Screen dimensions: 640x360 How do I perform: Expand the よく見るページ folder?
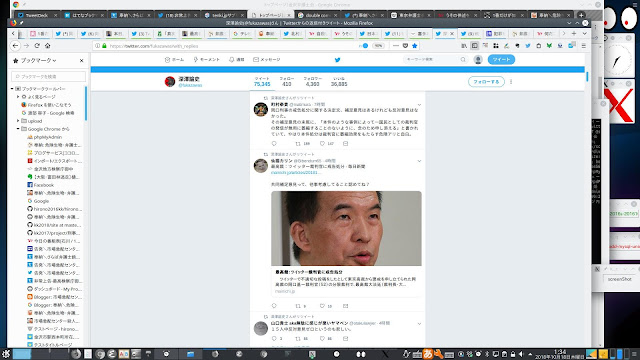coord(18,97)
